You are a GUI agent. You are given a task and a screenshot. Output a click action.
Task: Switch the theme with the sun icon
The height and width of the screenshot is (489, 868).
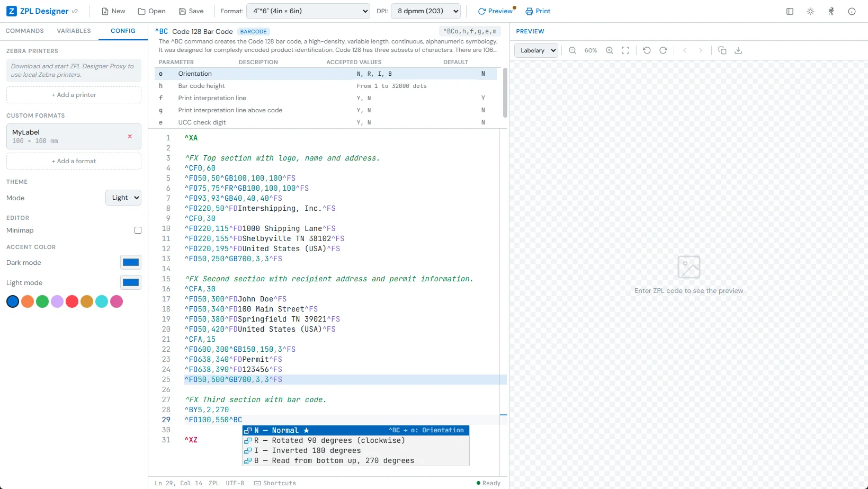(x=810, y=11)
